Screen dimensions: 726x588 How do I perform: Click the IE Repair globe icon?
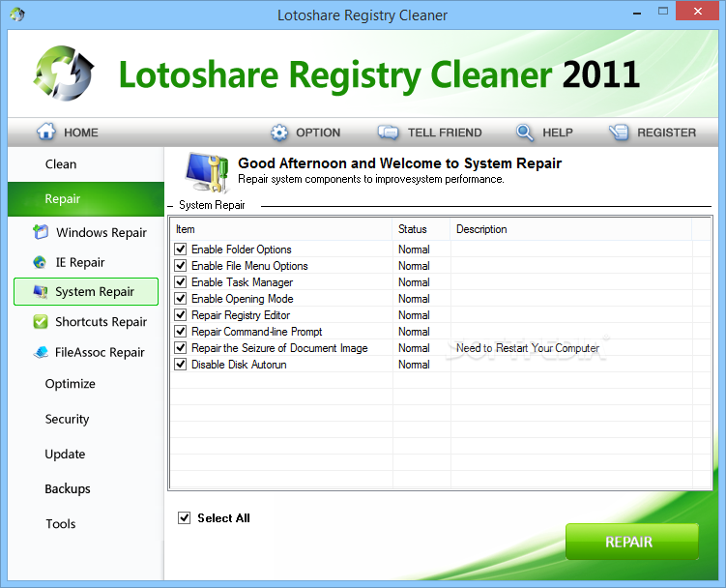pyautogui.click(x=40, y=262)
